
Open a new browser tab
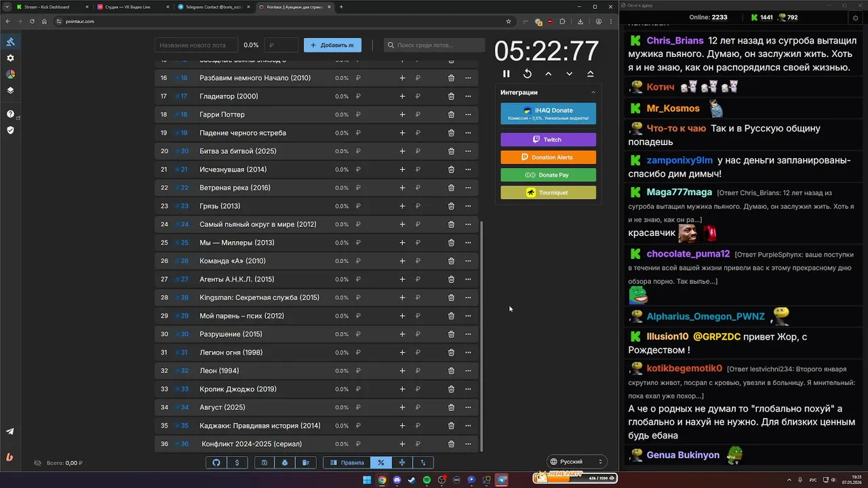point(341,7)
